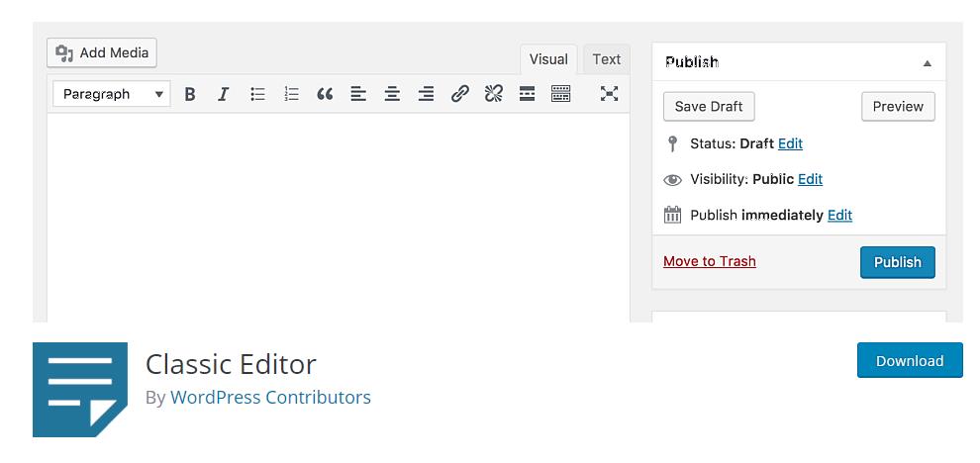Insert a numbered list

pos(291,94)
